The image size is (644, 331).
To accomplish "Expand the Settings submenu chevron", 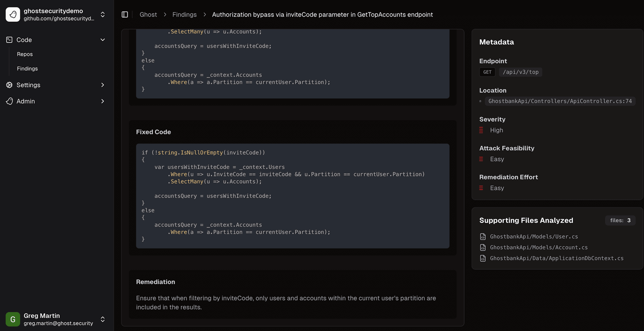I will pyautogui.click(x=103, y=85).
